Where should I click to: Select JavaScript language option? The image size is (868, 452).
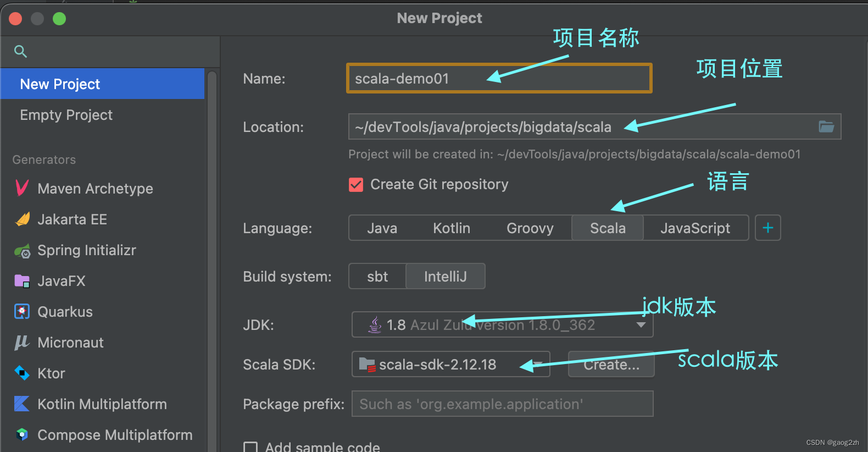tap(695, 228)
